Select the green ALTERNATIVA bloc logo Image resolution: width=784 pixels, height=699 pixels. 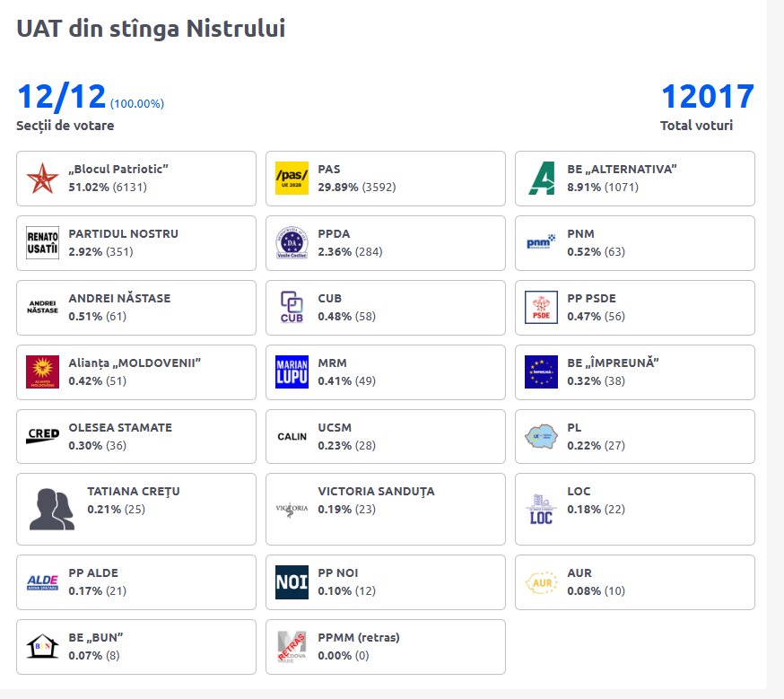tap(541, 179)
